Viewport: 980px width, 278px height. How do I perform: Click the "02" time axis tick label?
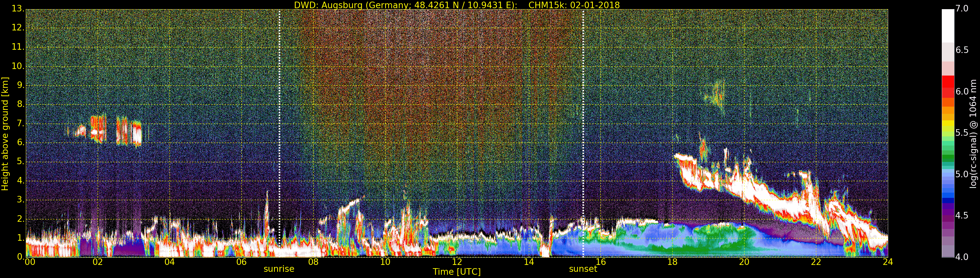click(x=98, y=262)
